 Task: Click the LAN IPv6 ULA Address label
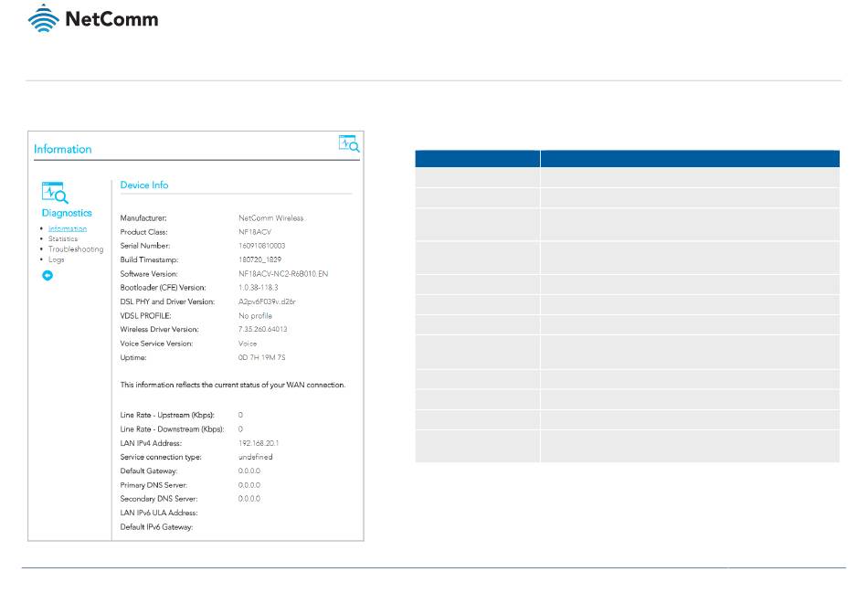(159, 513)
